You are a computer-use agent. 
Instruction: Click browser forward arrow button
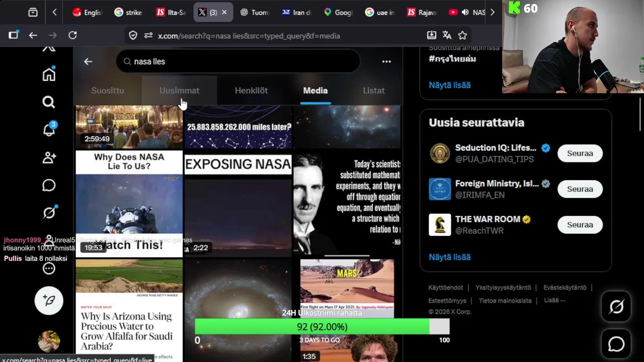(x=52, y=35)
